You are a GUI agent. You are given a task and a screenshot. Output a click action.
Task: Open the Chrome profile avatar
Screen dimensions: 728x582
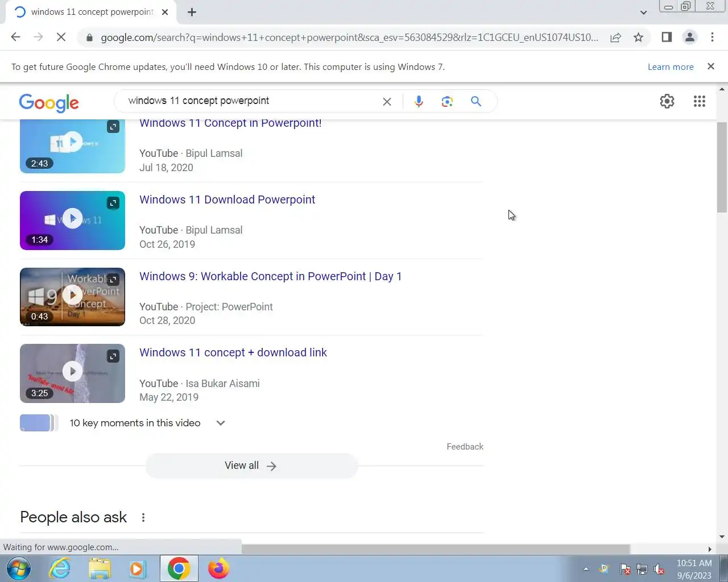pos(689,37)
